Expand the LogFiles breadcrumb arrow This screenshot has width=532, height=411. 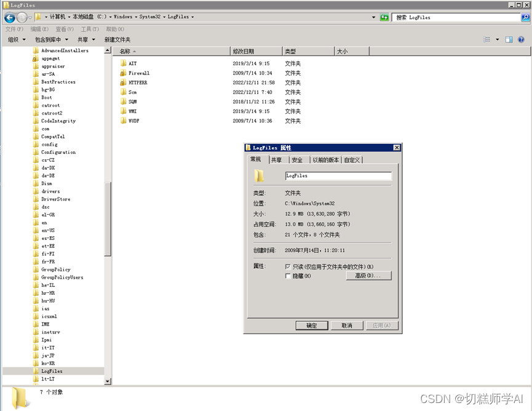(x=193, y=17)
